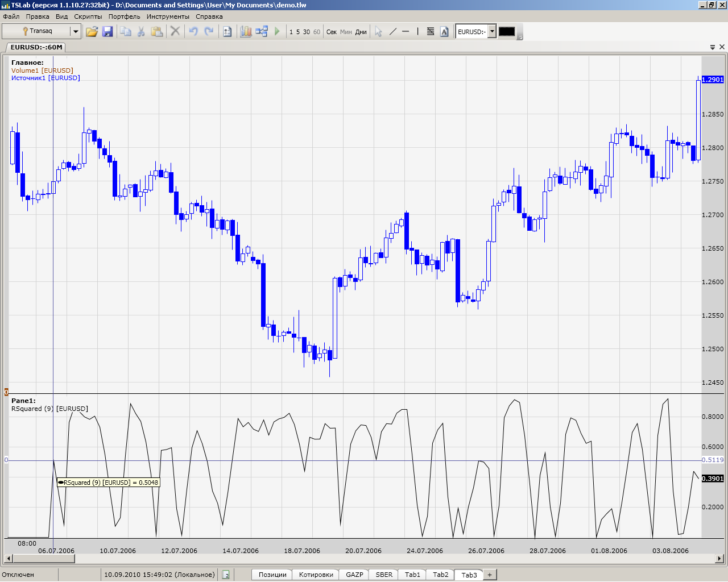This screenshot has height=582, width=728.
Task: Open the EURUSD symbol dropdown list
Action: click(x=492, y=32)
